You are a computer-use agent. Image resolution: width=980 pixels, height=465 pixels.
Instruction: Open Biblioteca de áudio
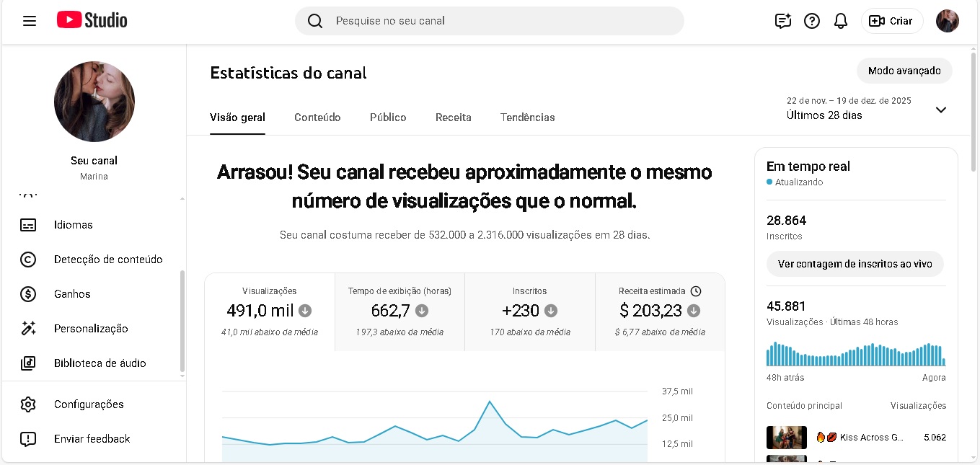coord(100,363)
